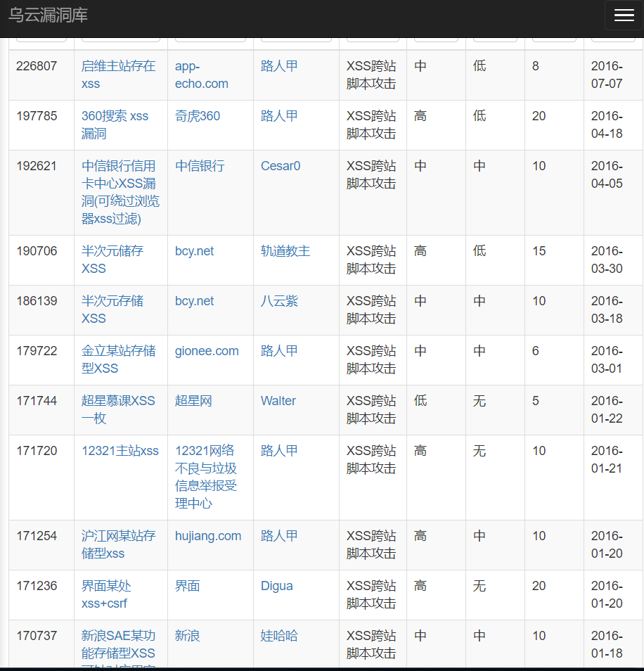This screenshot has width=644, height=671.
Task: Open the 中信银行信用卡中心XSS漏洞 report
Action: point(121,192)
